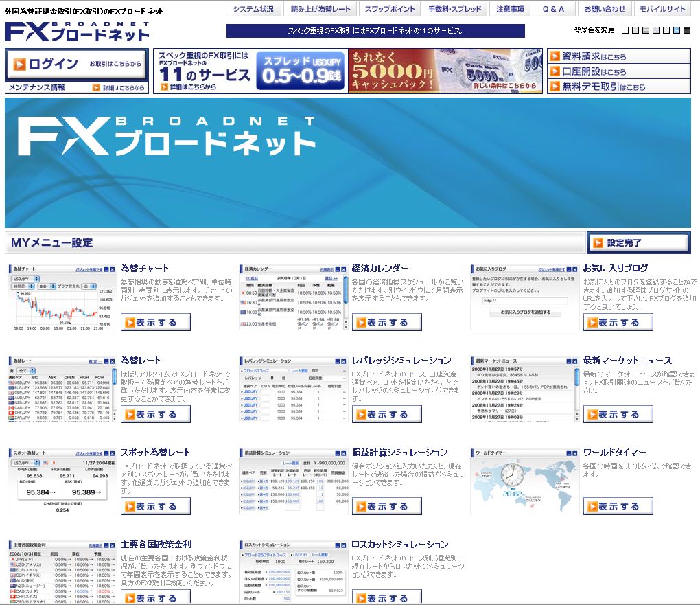This screenshot has width=700, height=605.
Task: Close the レバレッジシミュレーション gadget
Action: (343, 361)
